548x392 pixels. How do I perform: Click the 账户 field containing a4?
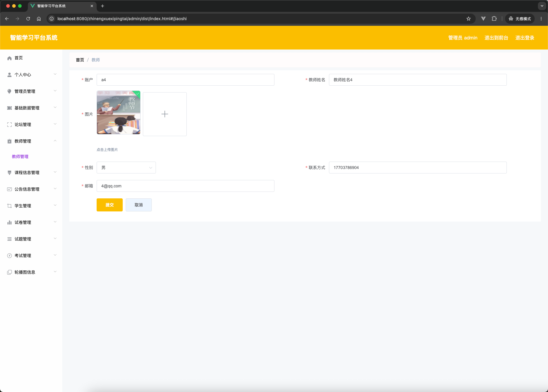click(x=186, y=80)
